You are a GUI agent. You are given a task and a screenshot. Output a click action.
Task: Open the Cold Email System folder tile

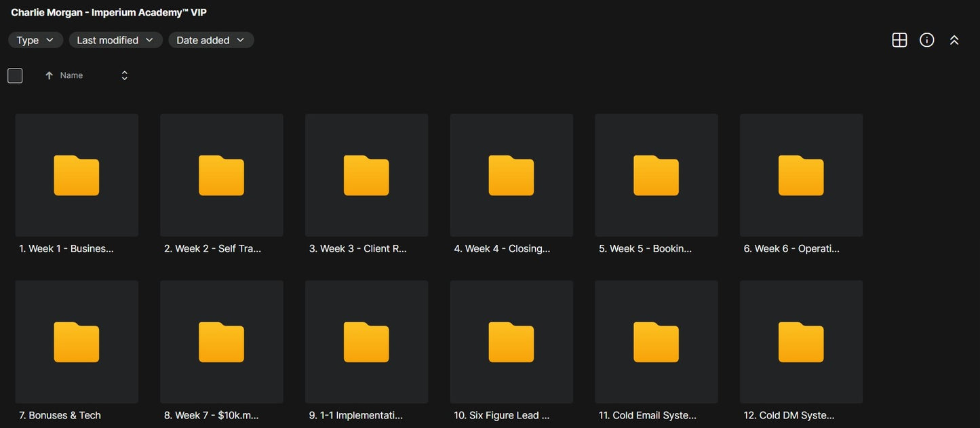click(656, 342)
